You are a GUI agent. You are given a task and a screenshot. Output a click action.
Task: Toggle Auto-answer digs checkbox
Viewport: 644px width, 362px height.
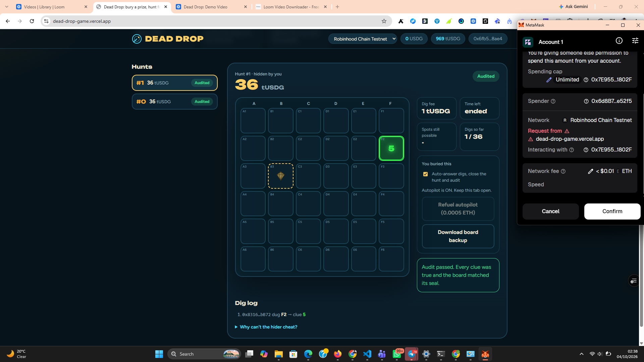pyautogui.click(x=425, y=174)
